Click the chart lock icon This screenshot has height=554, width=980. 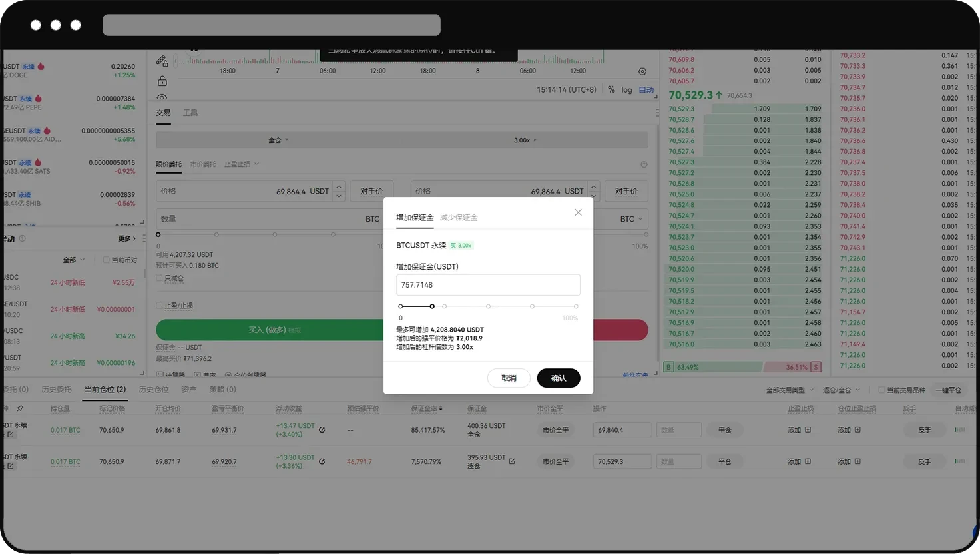coord(162,81)
